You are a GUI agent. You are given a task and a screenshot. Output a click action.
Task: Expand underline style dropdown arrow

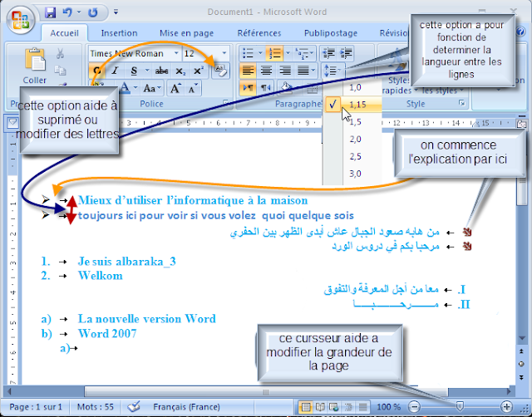[x=147, y=71]
